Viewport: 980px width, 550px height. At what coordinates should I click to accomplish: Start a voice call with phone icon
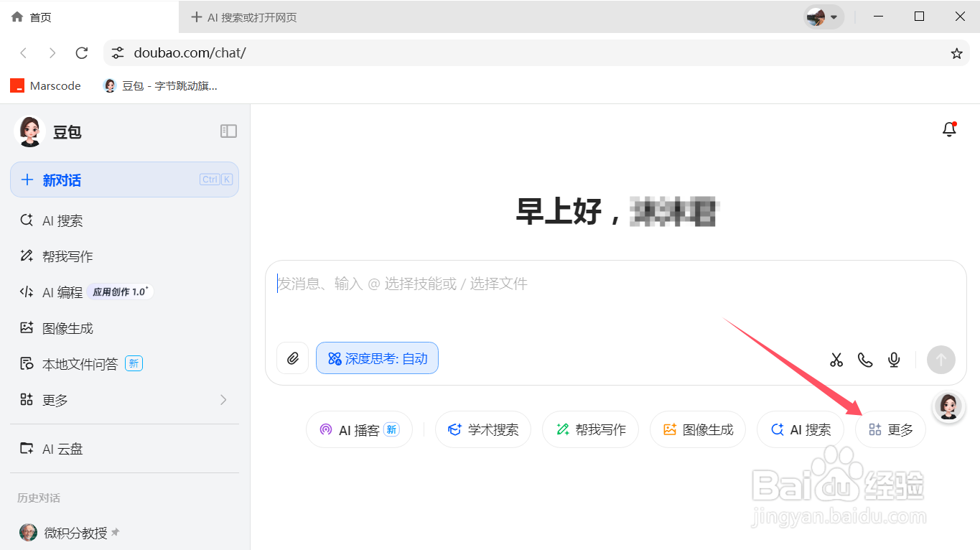coord(865,360)
